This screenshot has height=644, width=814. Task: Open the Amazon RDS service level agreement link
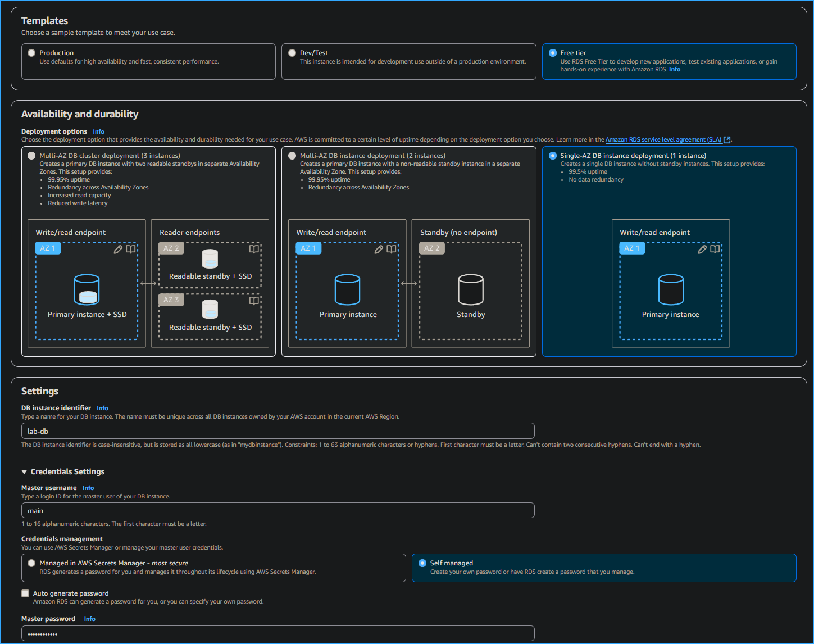[x=663, y=139]
